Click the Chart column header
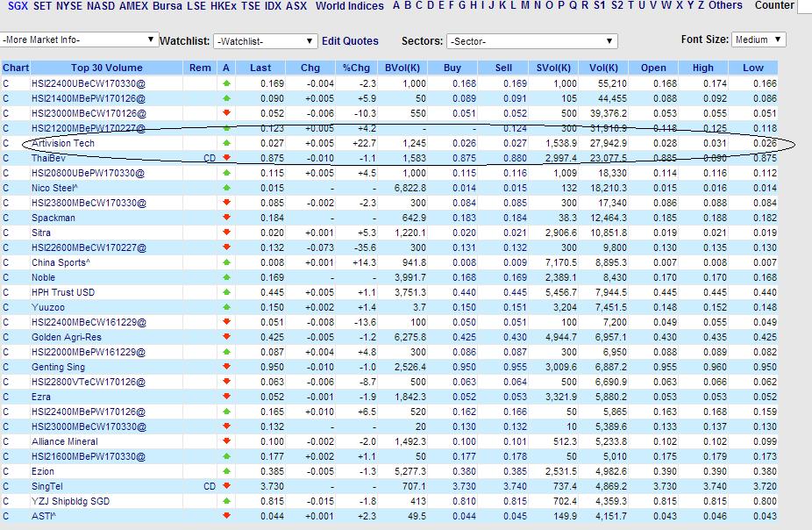Image resolution: width=812 pixels, height=530 pixels. point(16,68)
